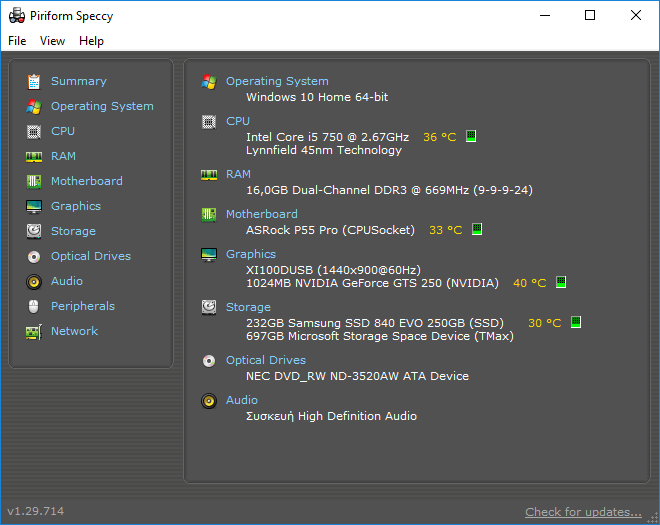This screenshot has width=660, height=525.
Task: Click the 33 °C motherboard temperature value
Action: coord(446,230)
